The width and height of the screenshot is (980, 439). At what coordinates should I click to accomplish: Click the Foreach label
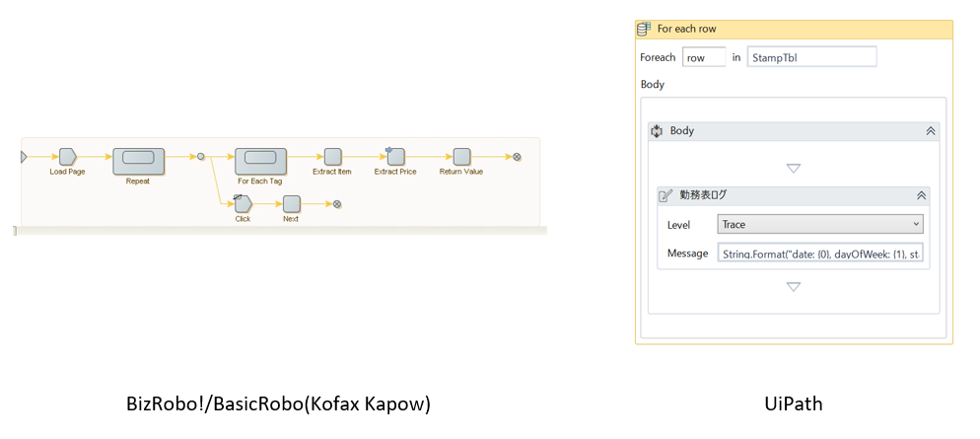(x=658, y=57)
